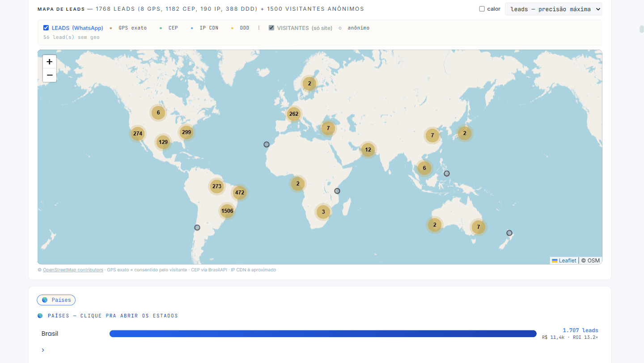This screenshot has height=363, width=644.
Task: Open the 3 cluster in southern Africa
Action: [323, 212]
